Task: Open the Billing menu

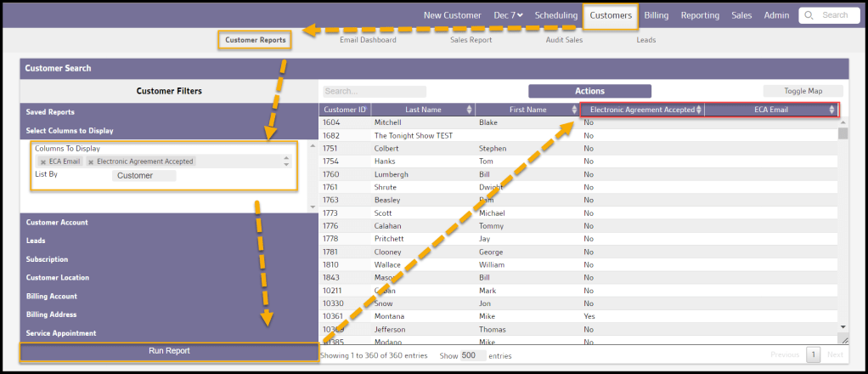Action: pyautogui.click(x=656, y=15)
